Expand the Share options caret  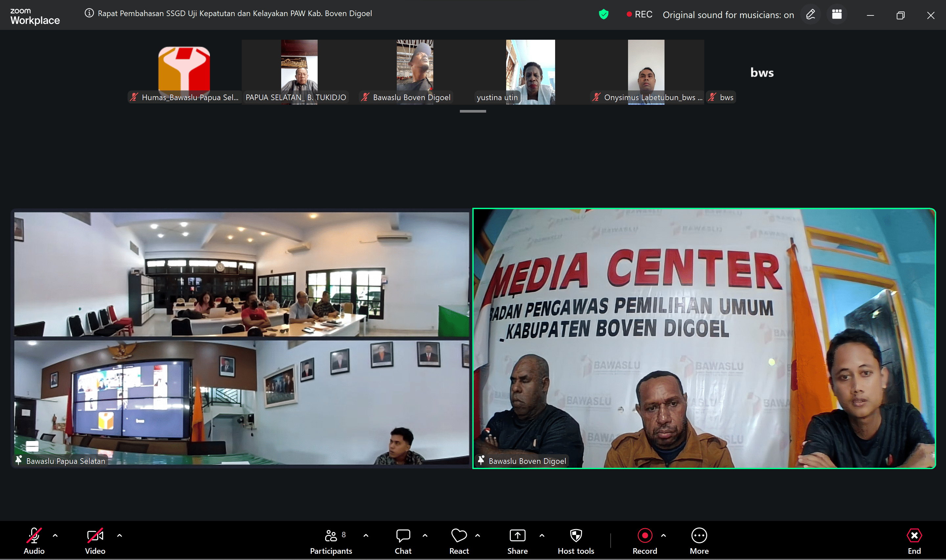coord(542,535)
